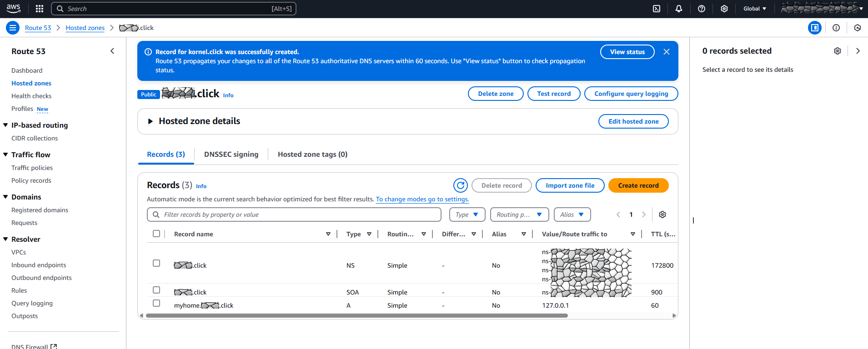Refresh the records table
Image resolution: width=868 pixels, height=349 pixels.
(461, 185)
